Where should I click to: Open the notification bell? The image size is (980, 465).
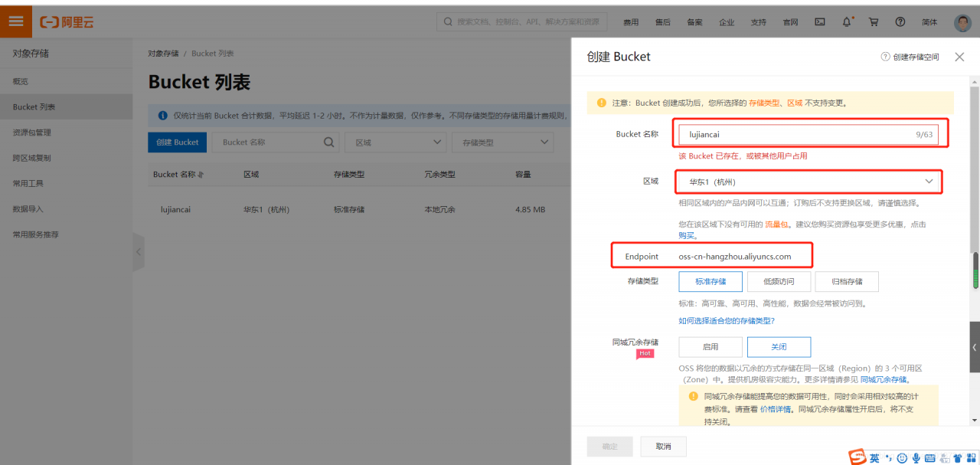click(847, 22)
